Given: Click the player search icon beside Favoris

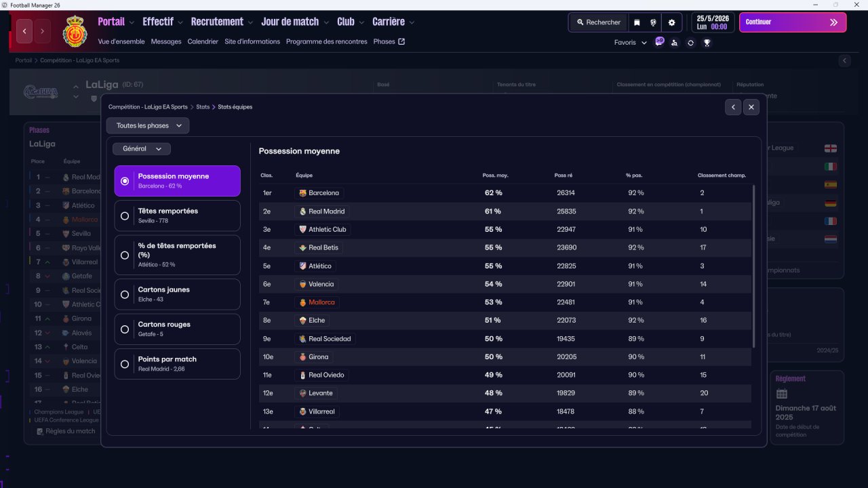Looking at the screenshot, I should tap(674, 43).
